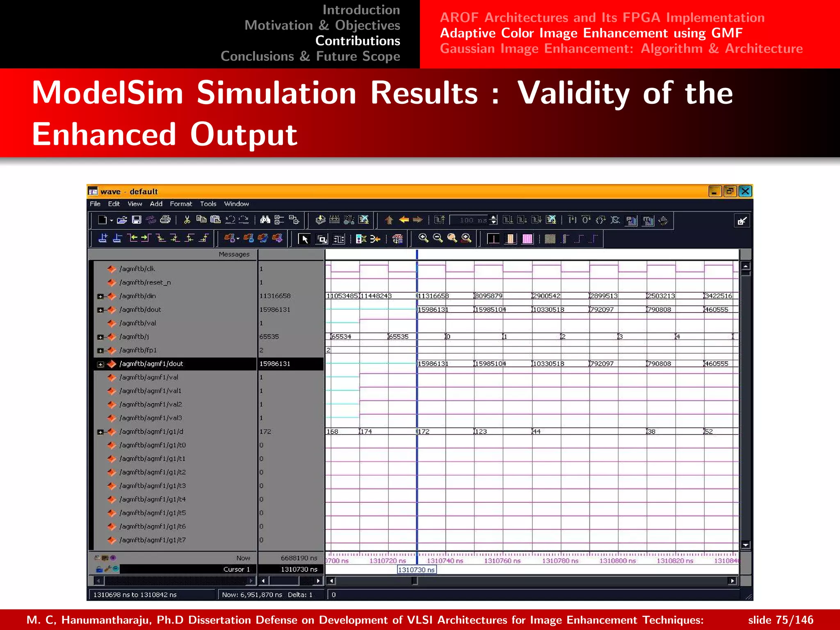
Task: Click the Open folder toolbar icon
Action: tap(122, 220)
